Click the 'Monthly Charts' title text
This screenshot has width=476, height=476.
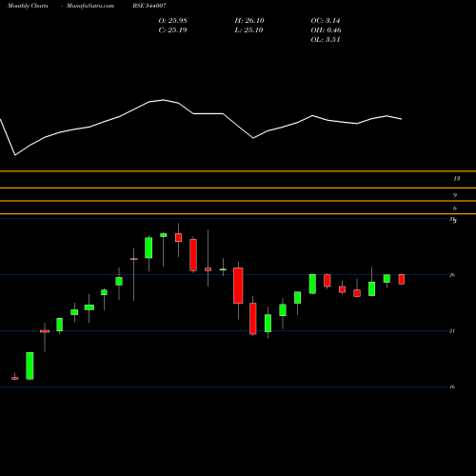[x=28, y=6]
